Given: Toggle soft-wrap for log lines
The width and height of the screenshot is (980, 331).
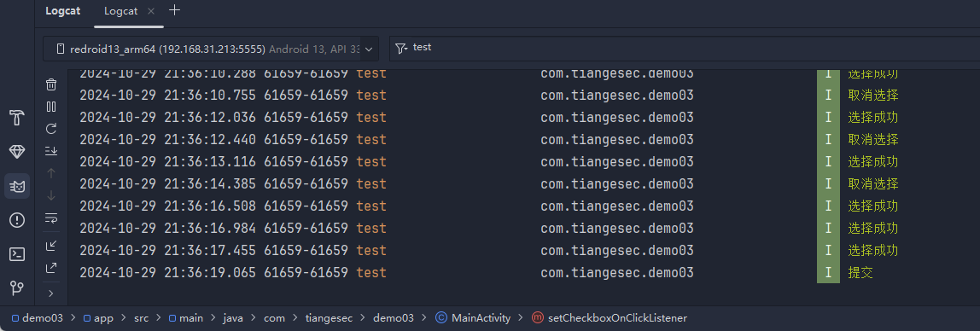Looking at the screenshot, I should coord(51,218).
